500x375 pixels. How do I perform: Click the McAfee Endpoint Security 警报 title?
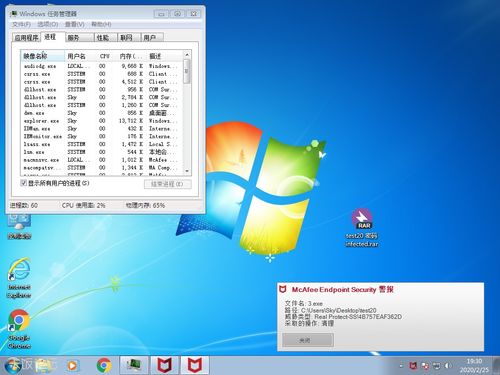coord(342,289)
